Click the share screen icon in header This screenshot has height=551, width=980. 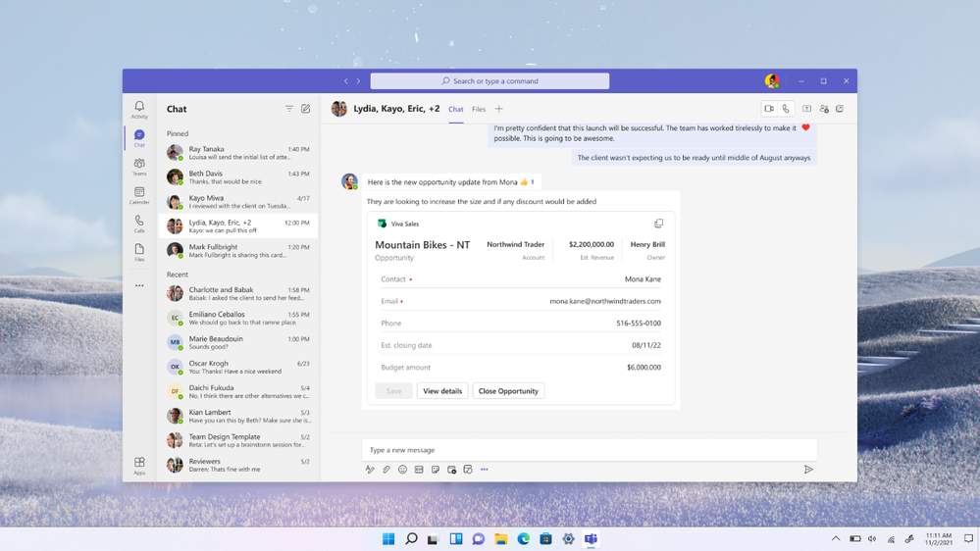point(807,109)
